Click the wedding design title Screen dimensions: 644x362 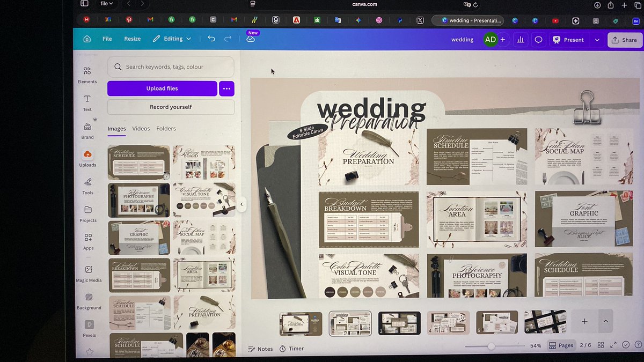coord(462,39)
